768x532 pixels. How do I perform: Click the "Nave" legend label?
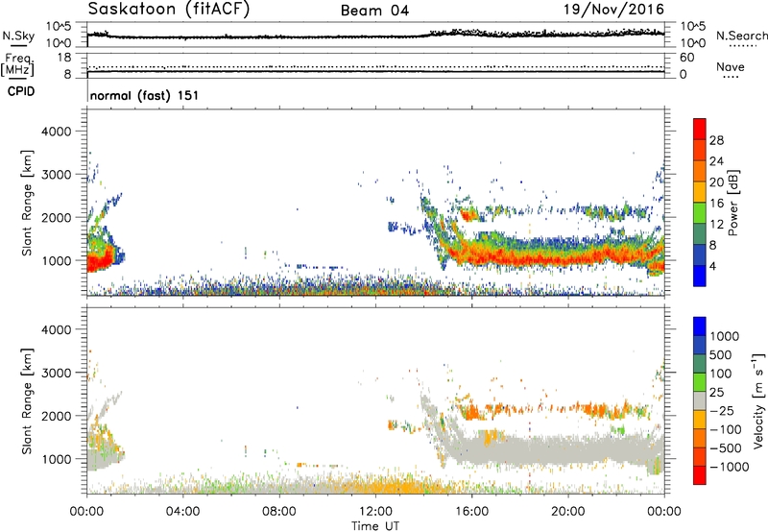point(731,66)
